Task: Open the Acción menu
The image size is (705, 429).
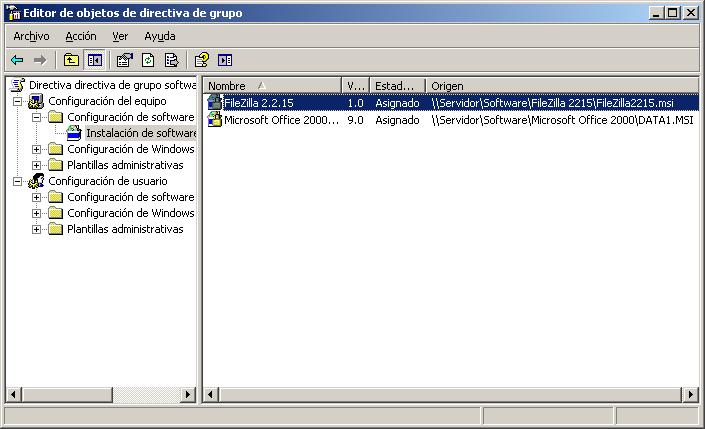Action: click(81, 36)
